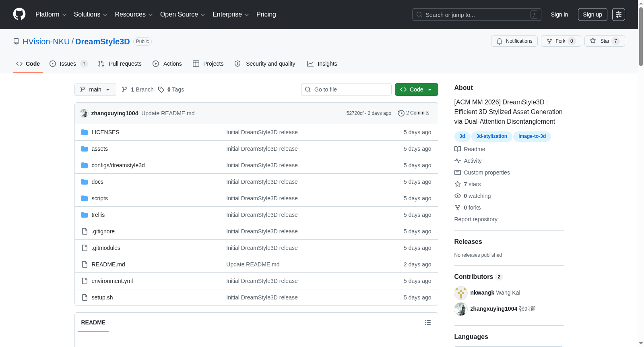Open the docs folder

97,182
